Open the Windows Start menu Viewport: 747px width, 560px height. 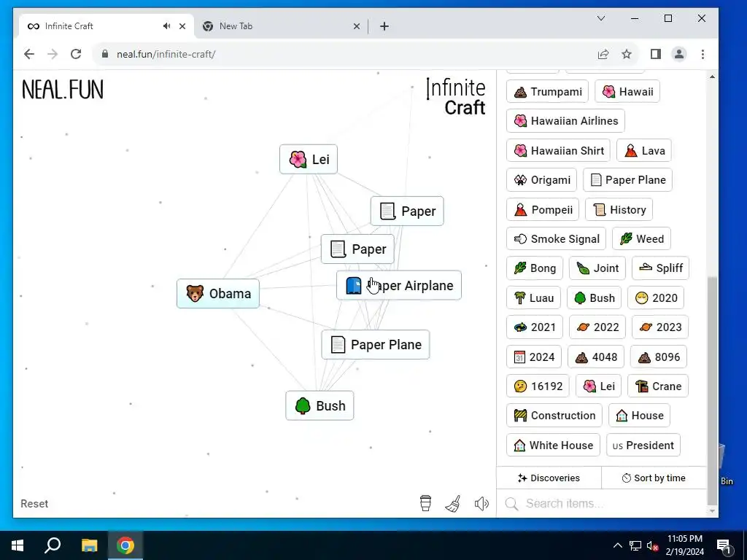pyautogui.click(x=18, y=545)
